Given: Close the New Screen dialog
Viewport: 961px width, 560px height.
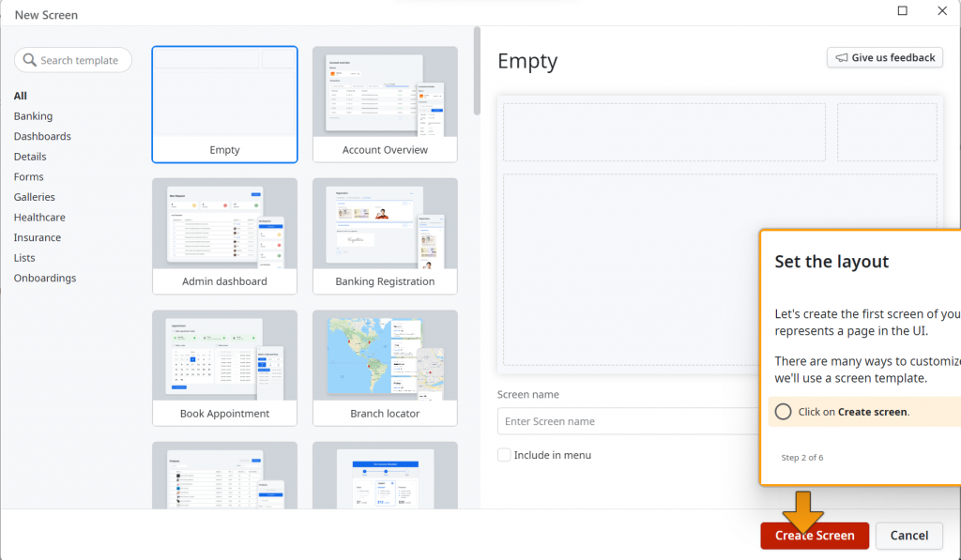Looking at the screenshot, I should click(x=942, y=10).
